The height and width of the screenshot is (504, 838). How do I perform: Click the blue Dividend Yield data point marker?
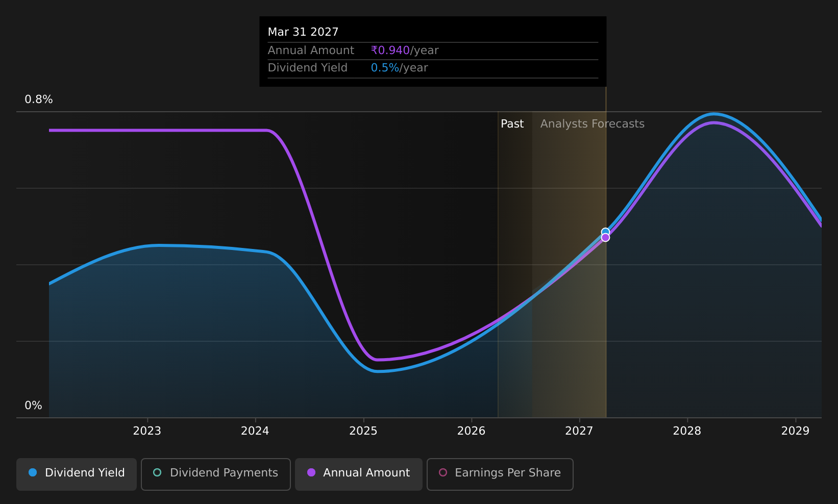click(605, 232)
